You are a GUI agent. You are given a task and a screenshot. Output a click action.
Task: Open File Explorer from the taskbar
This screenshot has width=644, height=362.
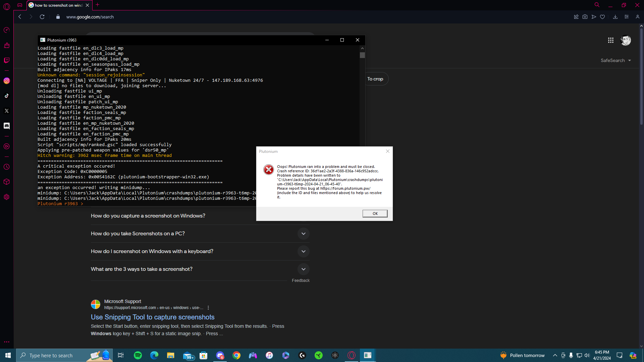click(171, 355)
